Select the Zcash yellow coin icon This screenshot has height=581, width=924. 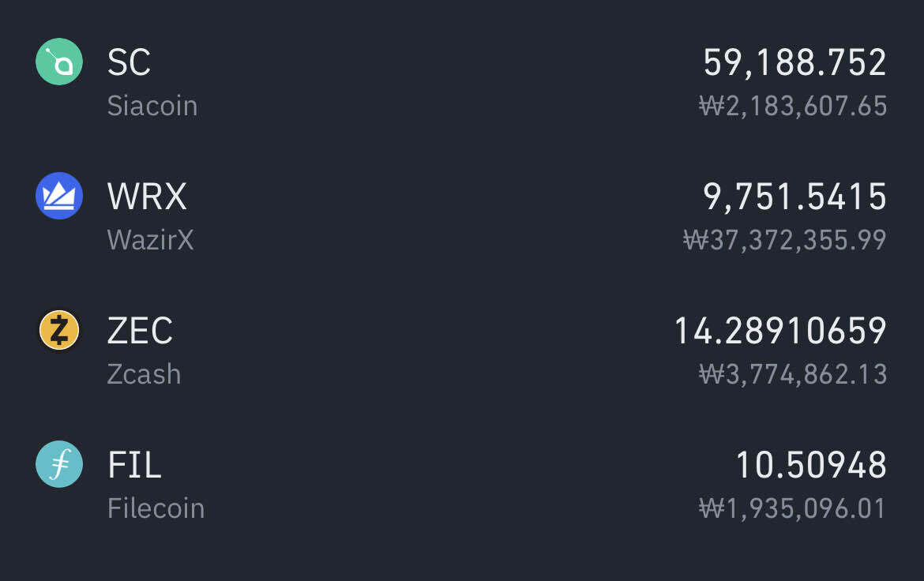click(59, 330)
